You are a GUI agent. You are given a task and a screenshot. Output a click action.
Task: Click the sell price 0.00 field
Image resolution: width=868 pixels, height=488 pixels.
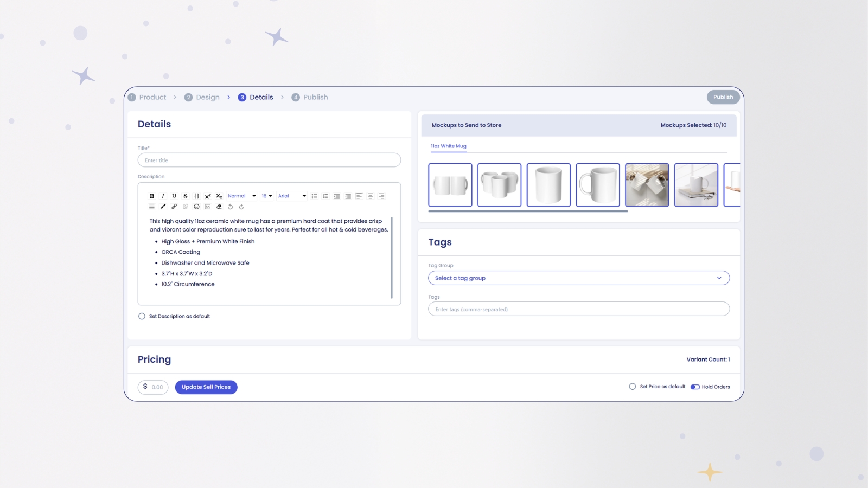coord(153,387)
